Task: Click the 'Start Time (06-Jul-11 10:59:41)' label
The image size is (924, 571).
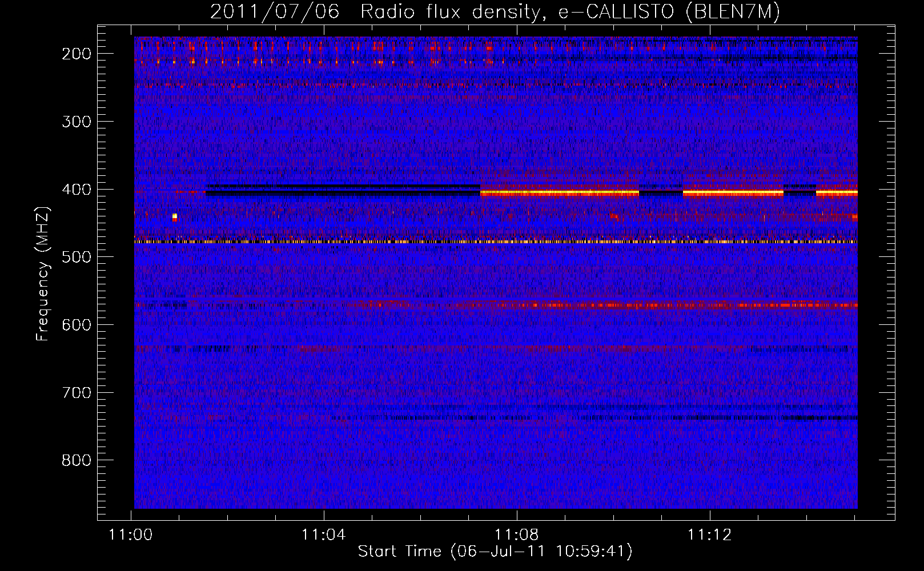Action: click(x=495, y=552)
